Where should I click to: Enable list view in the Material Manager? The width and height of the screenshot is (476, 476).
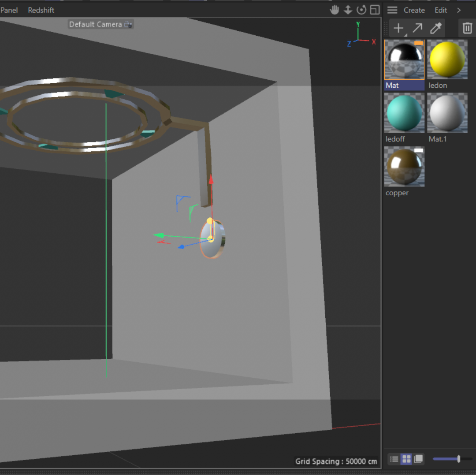coord(394,459)
